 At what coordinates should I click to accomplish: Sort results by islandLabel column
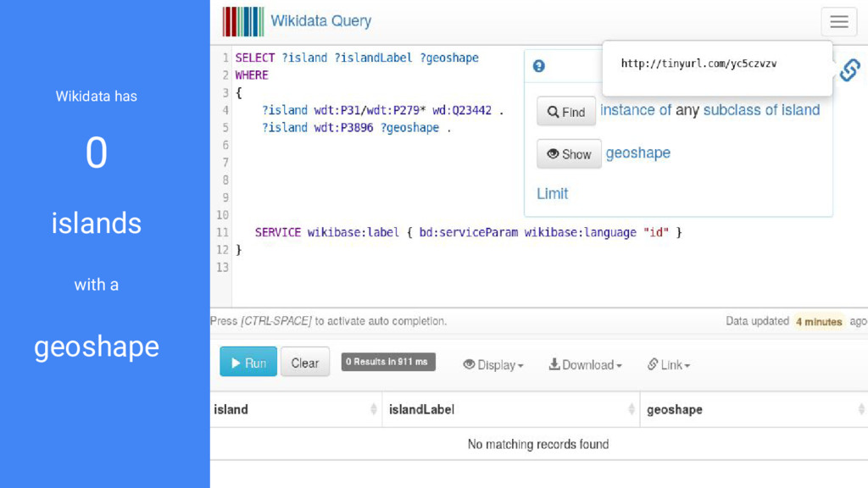[511, 409]
